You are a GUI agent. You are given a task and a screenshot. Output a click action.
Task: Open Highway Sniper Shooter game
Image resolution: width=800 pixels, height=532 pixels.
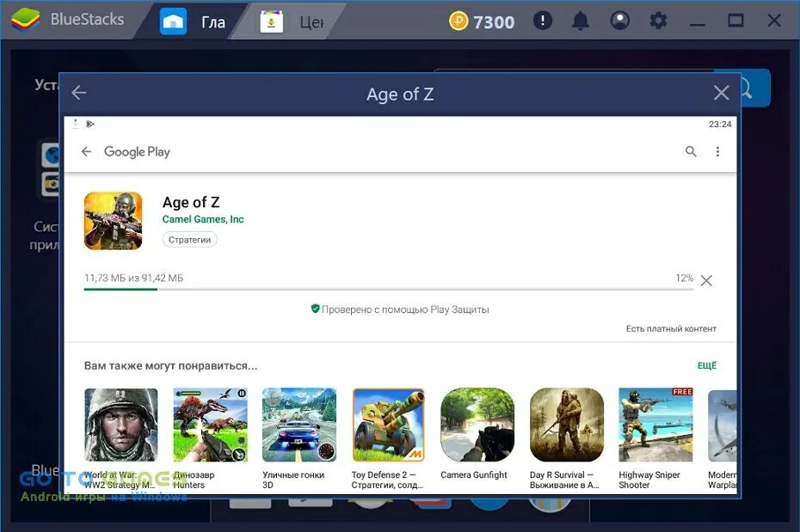[x=655, y=438]
